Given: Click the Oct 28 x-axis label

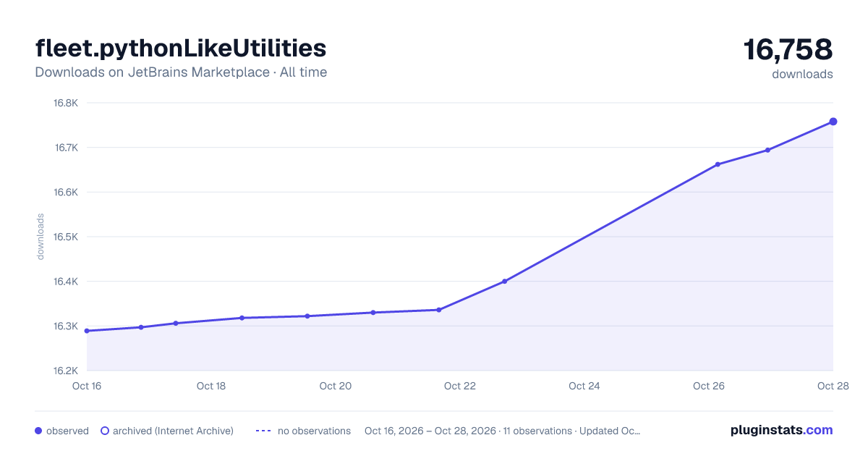Looking at the screenshot, I should click(x=833, y=386).
